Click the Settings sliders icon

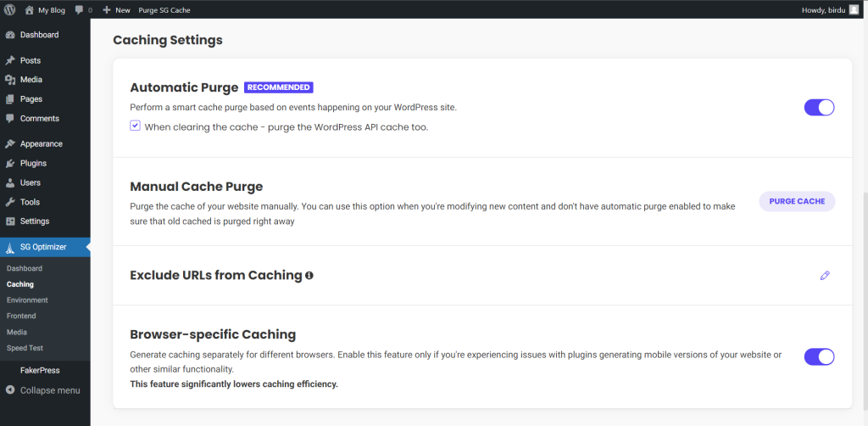10,221
